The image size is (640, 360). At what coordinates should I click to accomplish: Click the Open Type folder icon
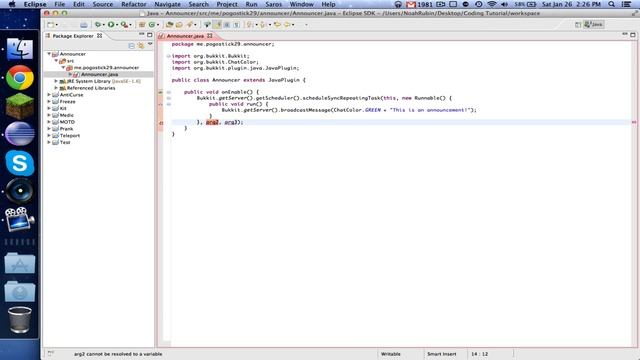click(170, 25)
